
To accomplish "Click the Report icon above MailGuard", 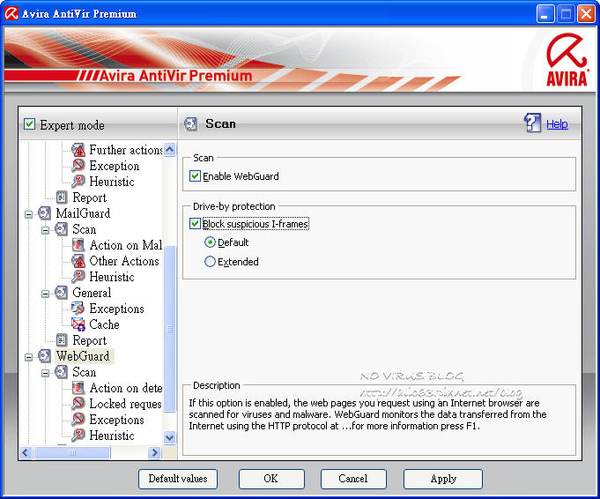I will click(62, 197).
